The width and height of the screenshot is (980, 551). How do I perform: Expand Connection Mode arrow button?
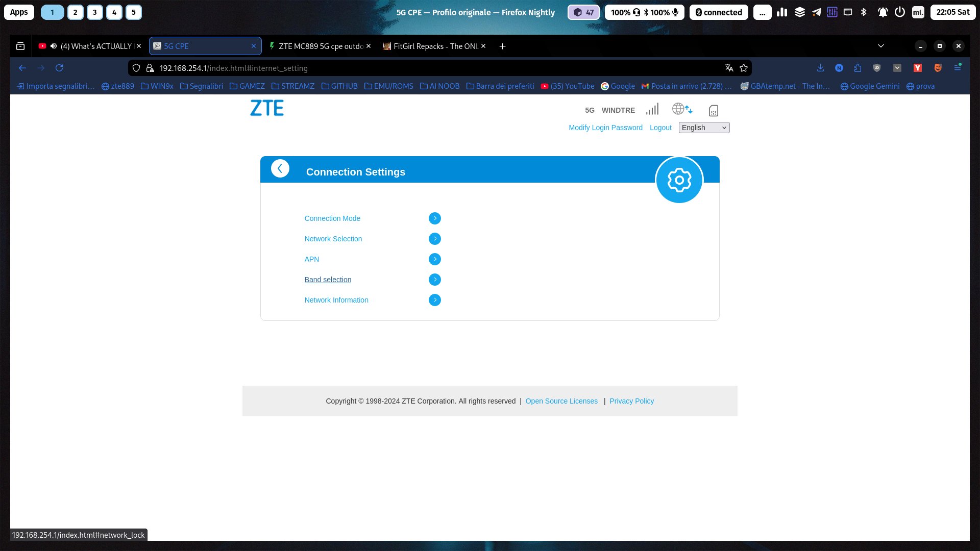(434, 218)
